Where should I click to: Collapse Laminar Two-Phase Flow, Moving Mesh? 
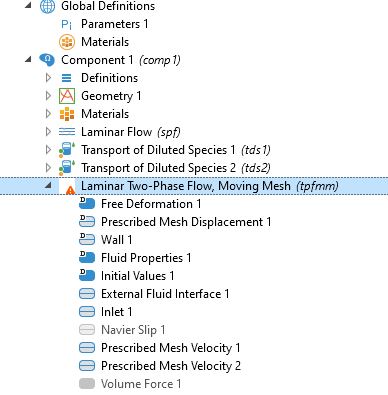click(48, 185)
